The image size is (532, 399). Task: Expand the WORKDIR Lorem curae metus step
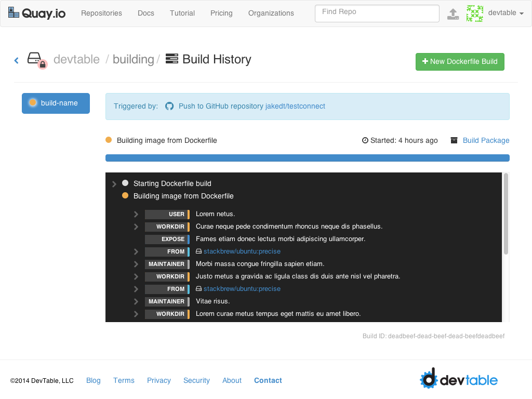coord(136,314)
